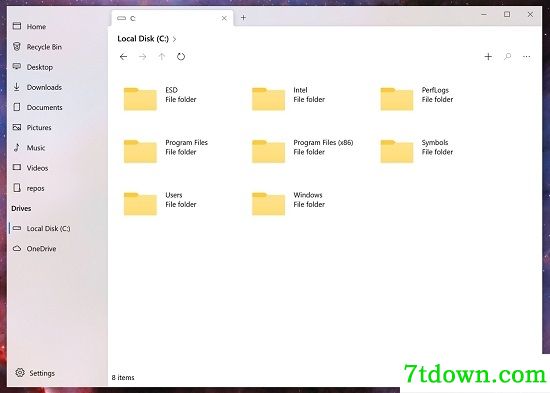The image size is (550, 393).
Task: Expand the chevron after Local Disk (C:)
Action: pyautogui.click(x=174, y=39)
